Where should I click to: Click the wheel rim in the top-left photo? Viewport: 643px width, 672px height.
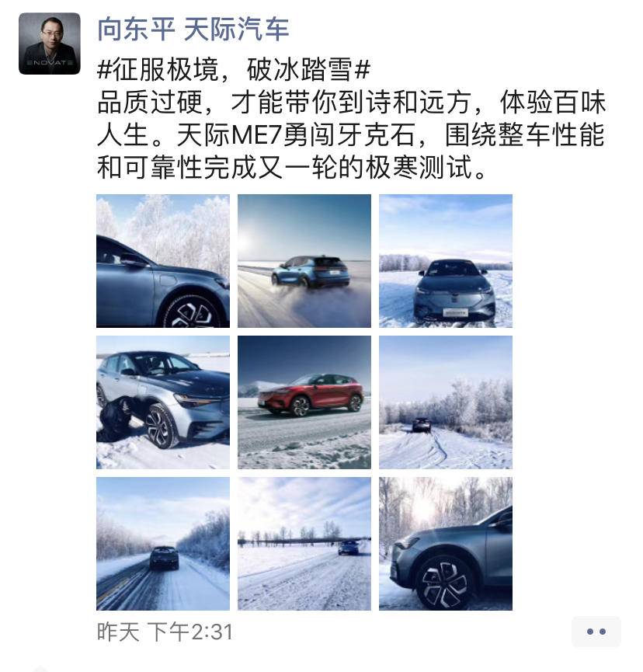pos(193,315)
